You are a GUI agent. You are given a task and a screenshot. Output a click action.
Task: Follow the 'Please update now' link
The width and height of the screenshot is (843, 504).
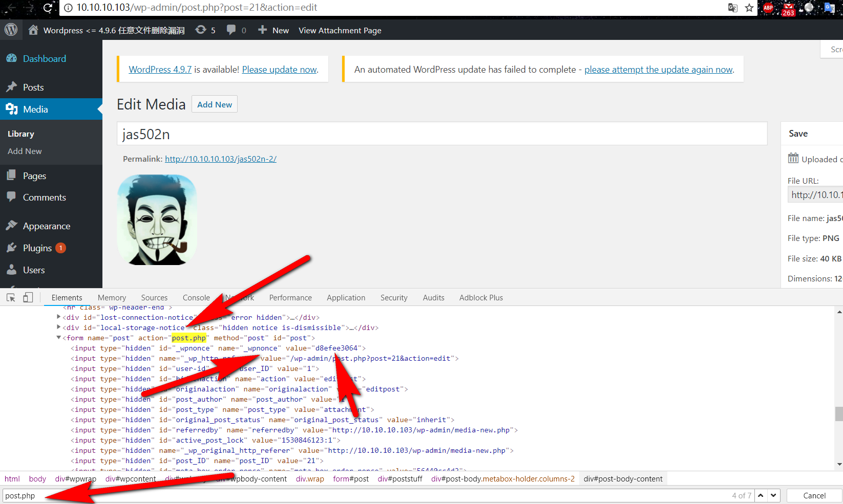280,70
